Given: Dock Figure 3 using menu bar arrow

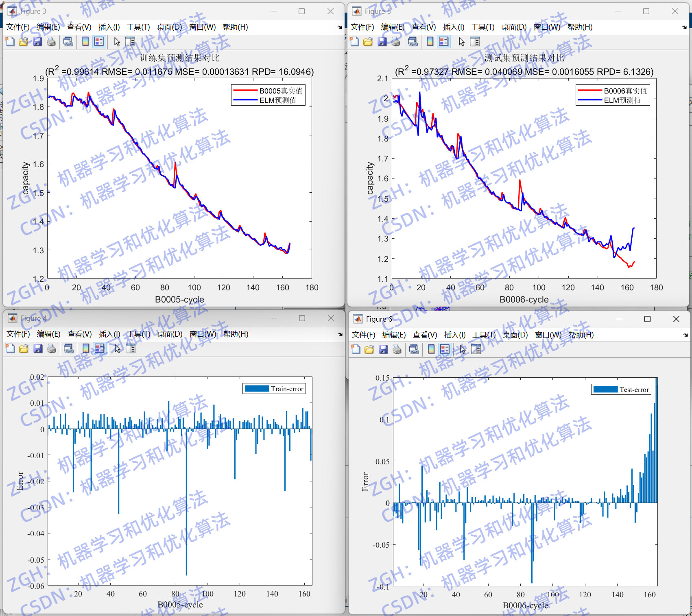Looking at the screenshot, I should point(340,27).
